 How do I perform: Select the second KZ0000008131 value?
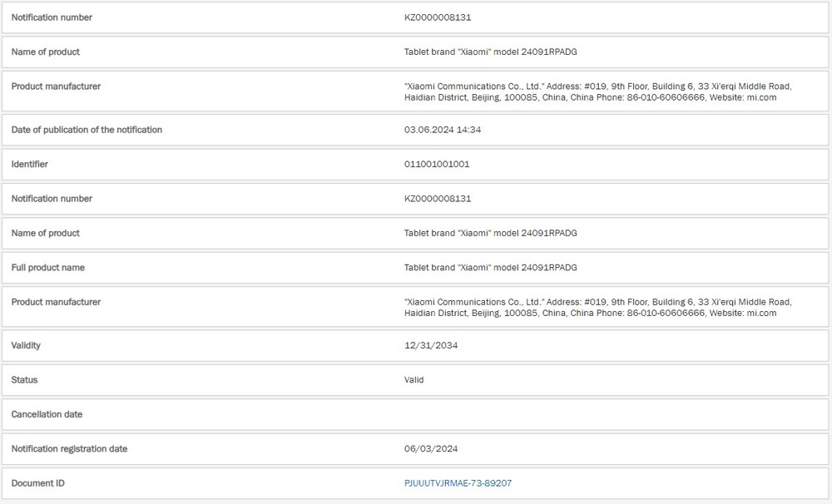pos(438,199)
